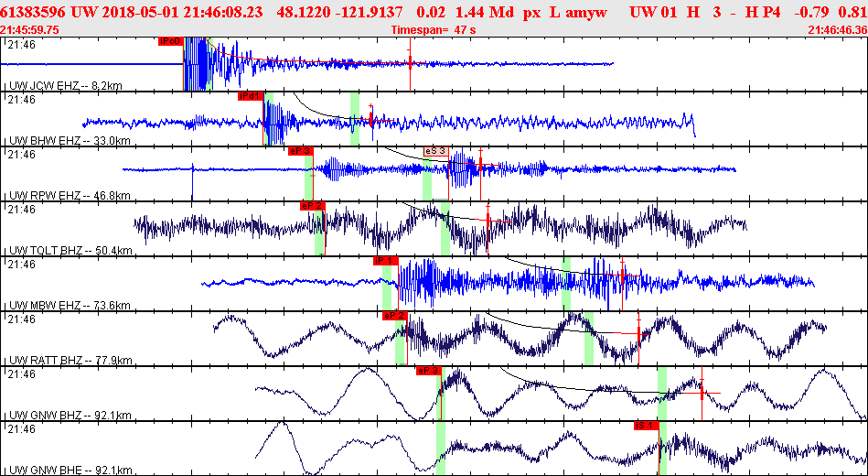Click the eP 3 pick flag on RPW trace
Screen dimensions: 868x476
click(301, 151)
